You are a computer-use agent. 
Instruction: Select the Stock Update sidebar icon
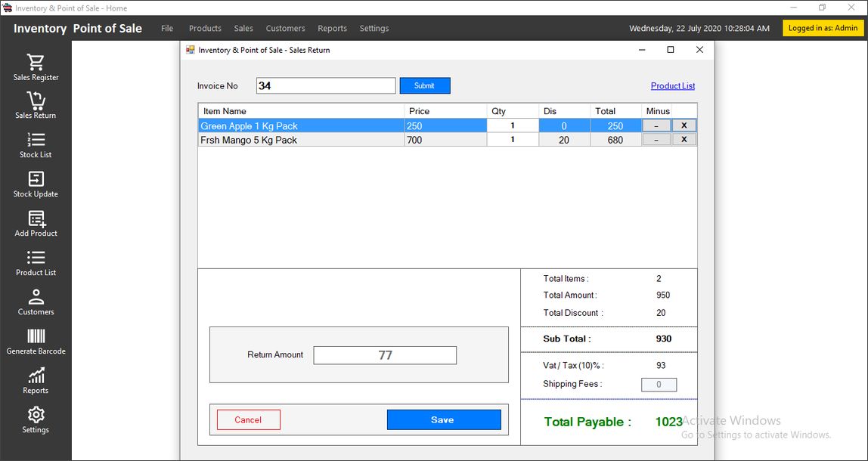click(x=36, y=184)
